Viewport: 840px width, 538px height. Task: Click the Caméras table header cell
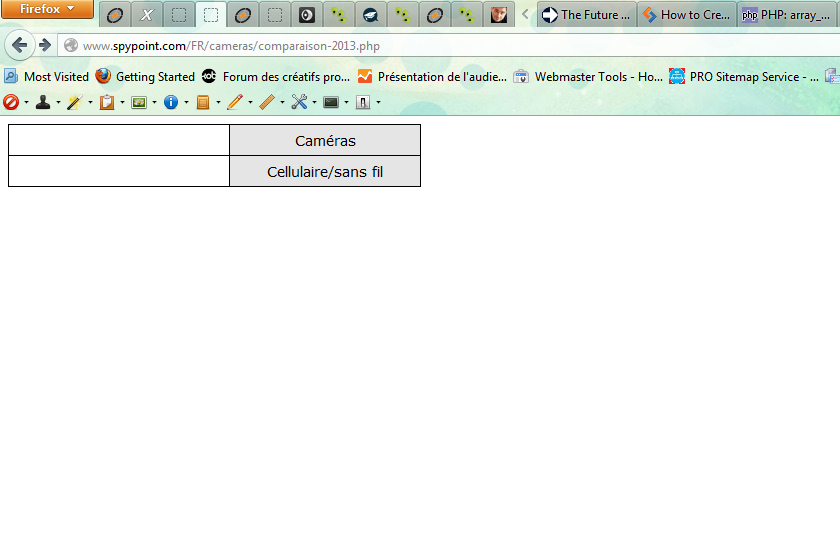coord(325,140)
